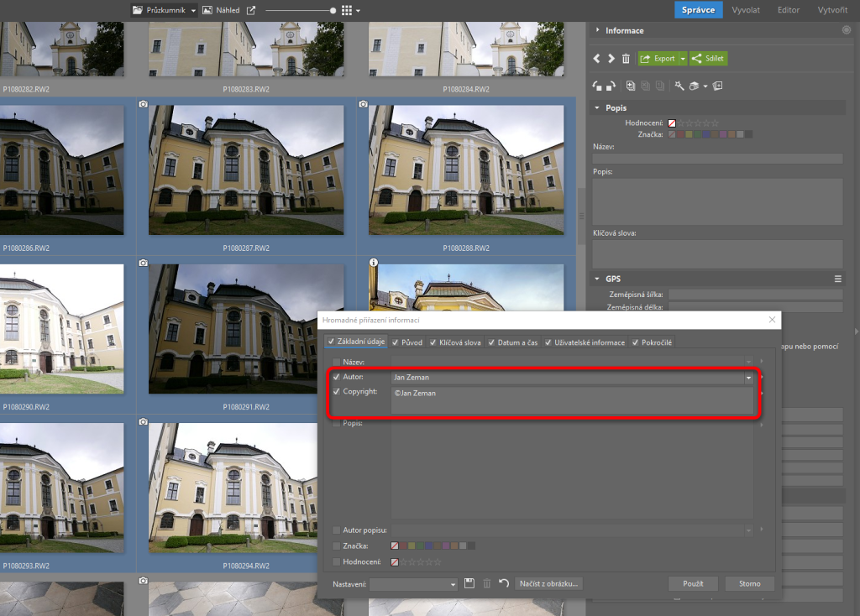Screen dimensions: 860x616
Task: Open the Nastavení preset dropdown
Action: (453, 584)
